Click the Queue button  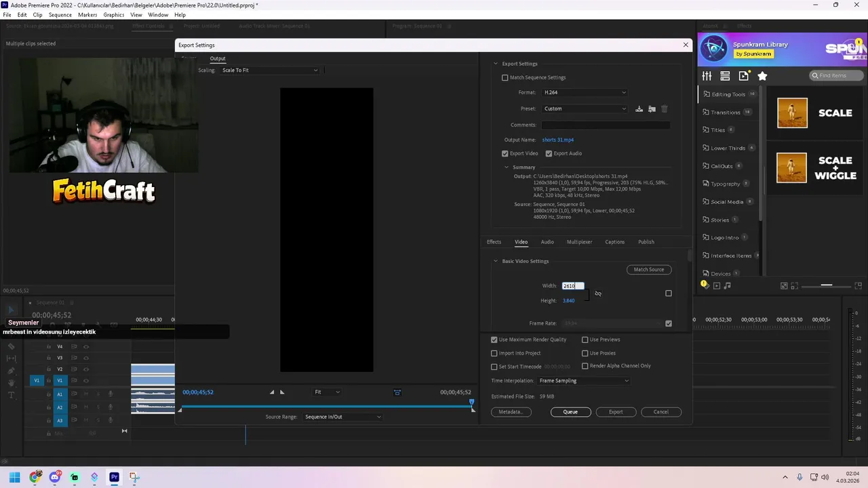[570, 412]
